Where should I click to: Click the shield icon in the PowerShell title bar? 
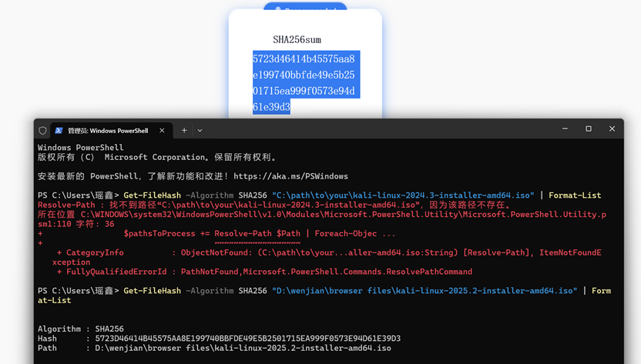(x=42, y=130)
